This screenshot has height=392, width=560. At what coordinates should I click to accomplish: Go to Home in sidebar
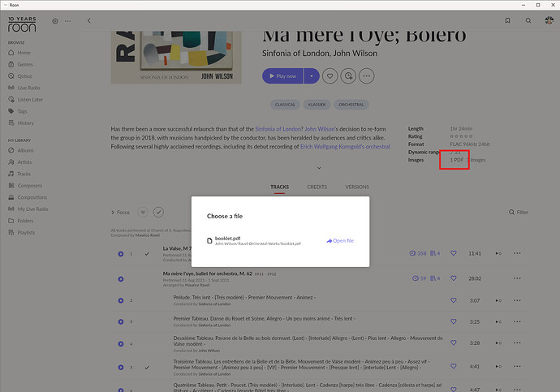point(19,53)
